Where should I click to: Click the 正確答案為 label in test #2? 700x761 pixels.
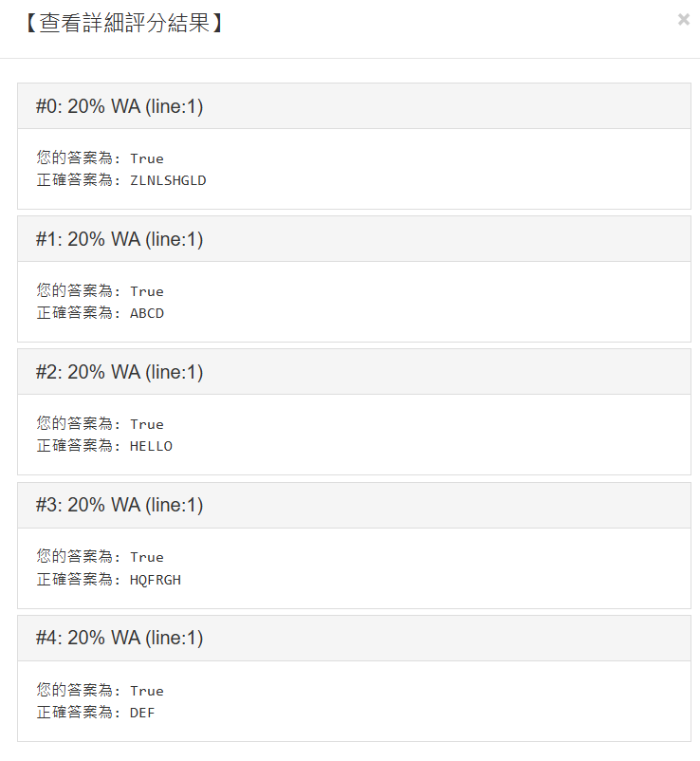[79, 445]
